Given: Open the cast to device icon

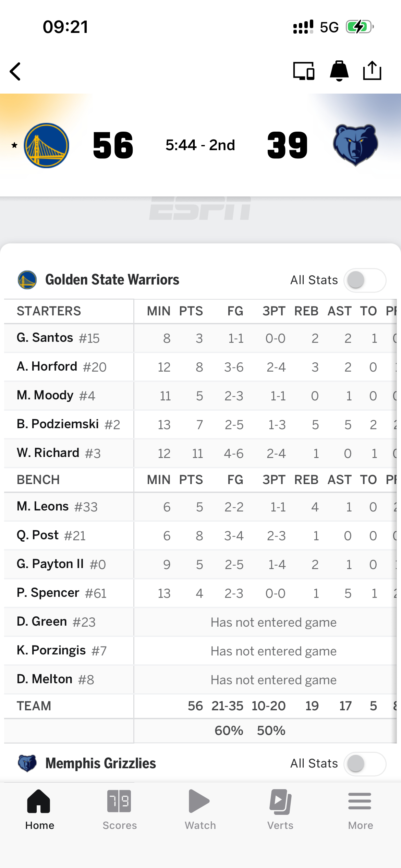Looking at the screenshot, I should pyautogui.click(x=304, y=71).
